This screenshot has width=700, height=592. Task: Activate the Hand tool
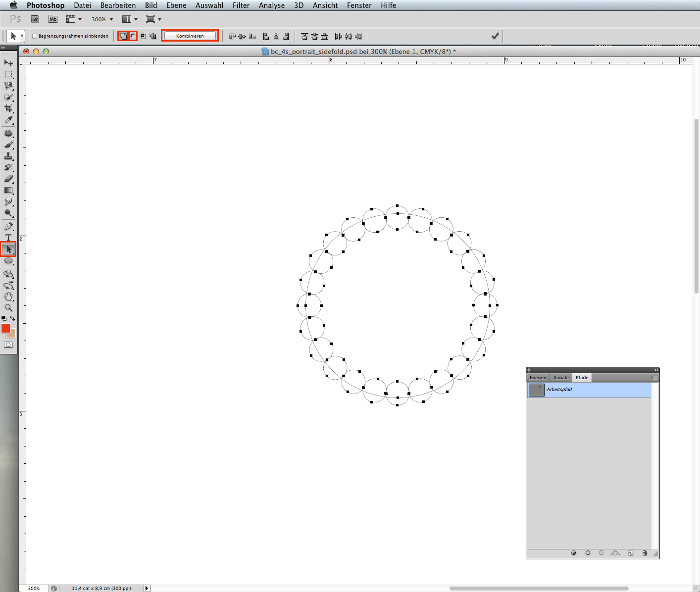pyautogui.click(x=8, y=296)
